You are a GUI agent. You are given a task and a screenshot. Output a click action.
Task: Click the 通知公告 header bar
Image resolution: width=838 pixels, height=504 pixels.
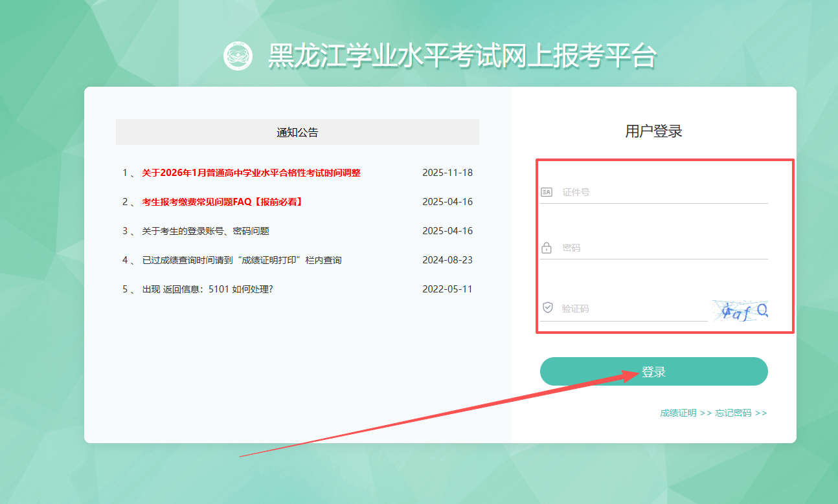297,132
